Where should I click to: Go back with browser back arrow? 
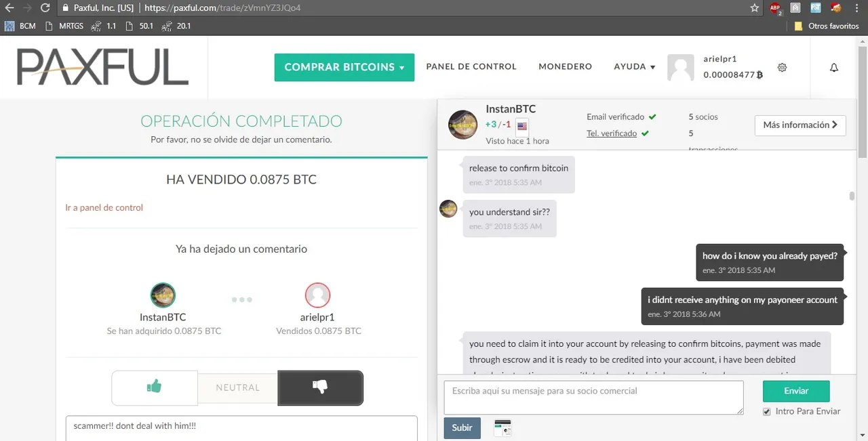point(9,8)
